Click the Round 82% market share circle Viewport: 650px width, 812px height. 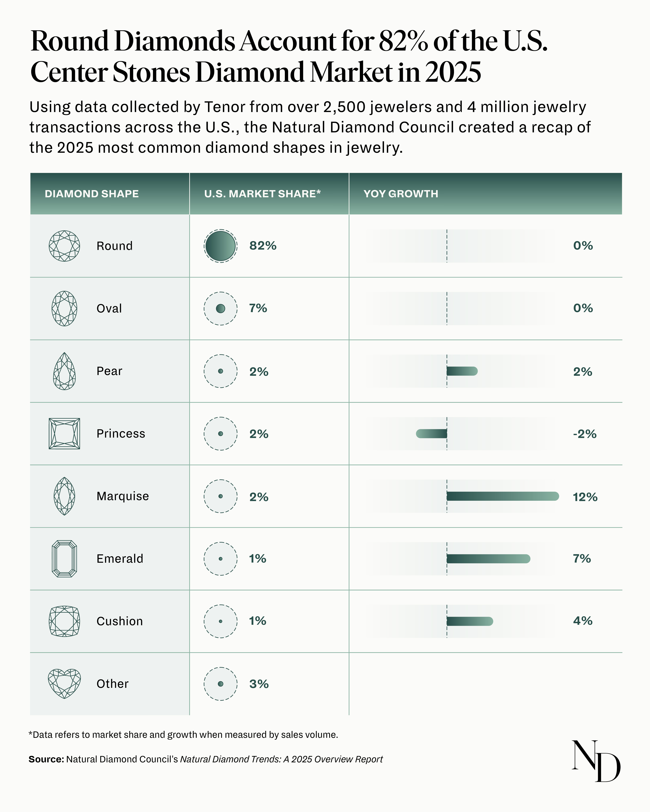click(220, 246)
